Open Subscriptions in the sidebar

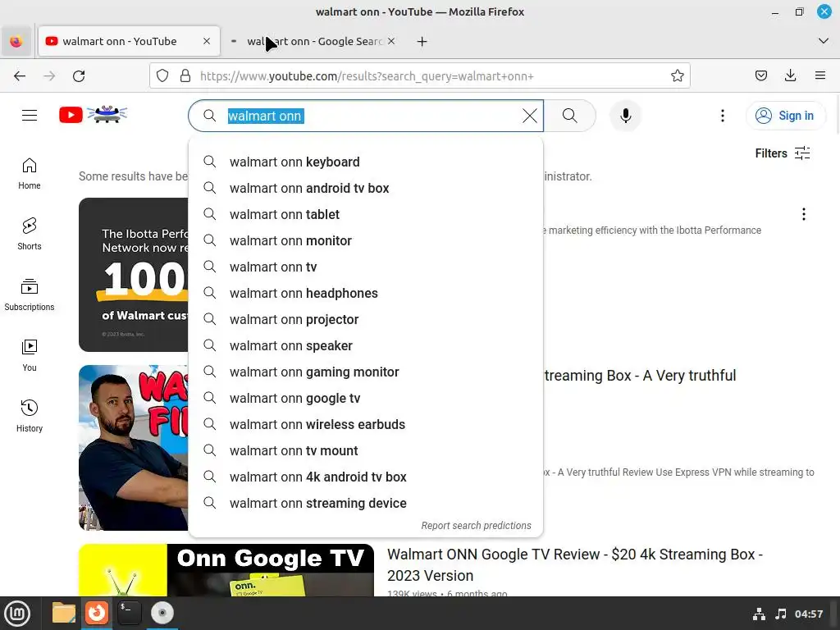(x=30, y=294)
